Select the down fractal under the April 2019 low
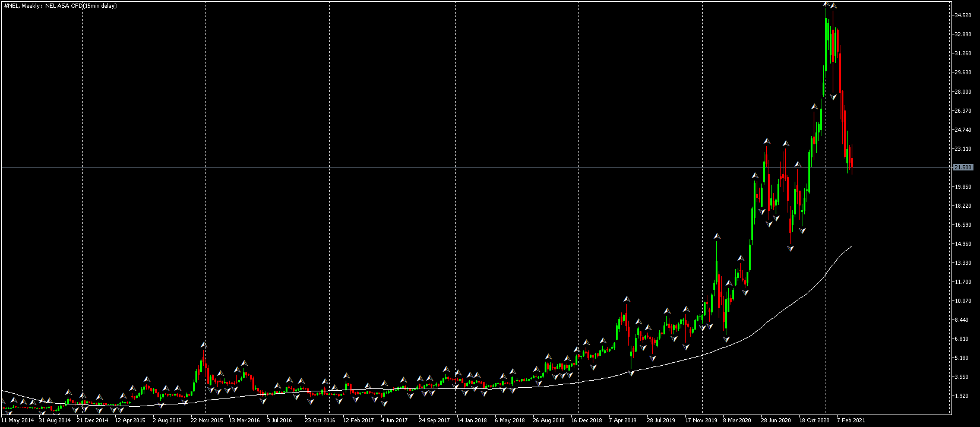Screen dimensions: 980x427 click(631, 373)
